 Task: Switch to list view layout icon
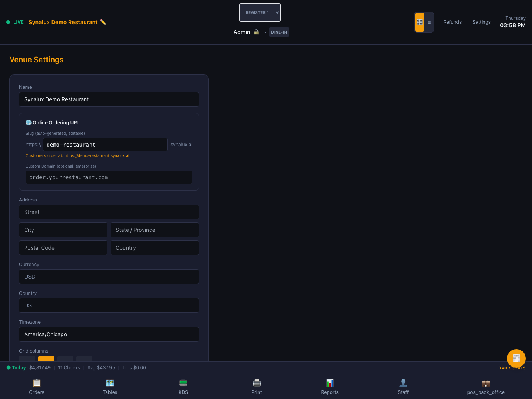429,22
